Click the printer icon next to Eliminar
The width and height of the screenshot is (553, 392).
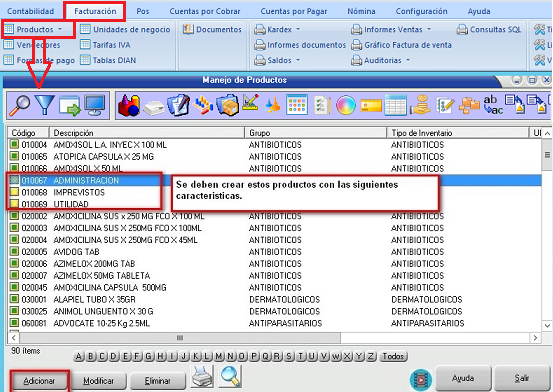[202, 377]
